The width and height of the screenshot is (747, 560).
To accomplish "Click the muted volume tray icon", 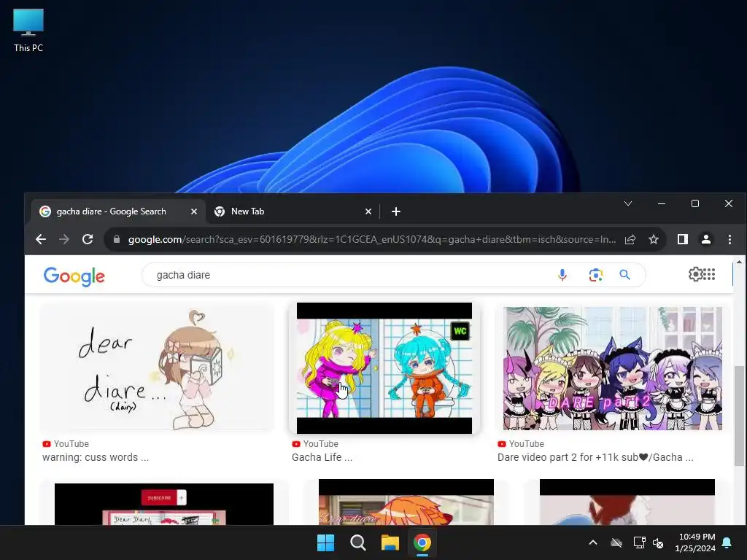I will click(658, 542).
